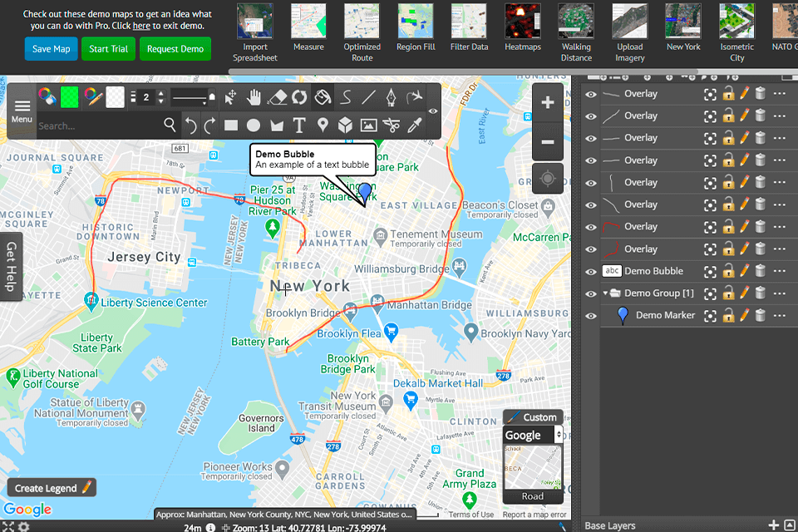Open more options for Demo Group layer
The height and width of the screenshot is (532, 798).
(x=779, y=293)
